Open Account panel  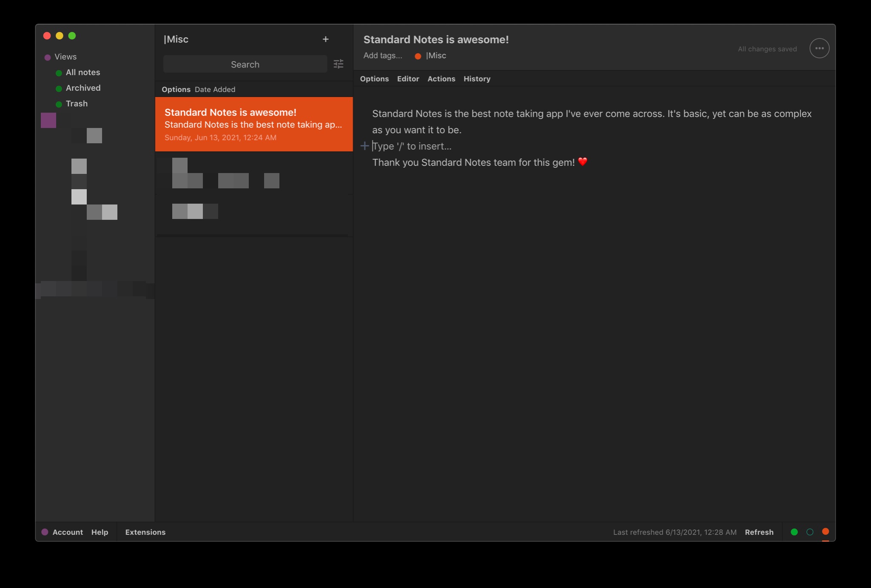point(68,532)
